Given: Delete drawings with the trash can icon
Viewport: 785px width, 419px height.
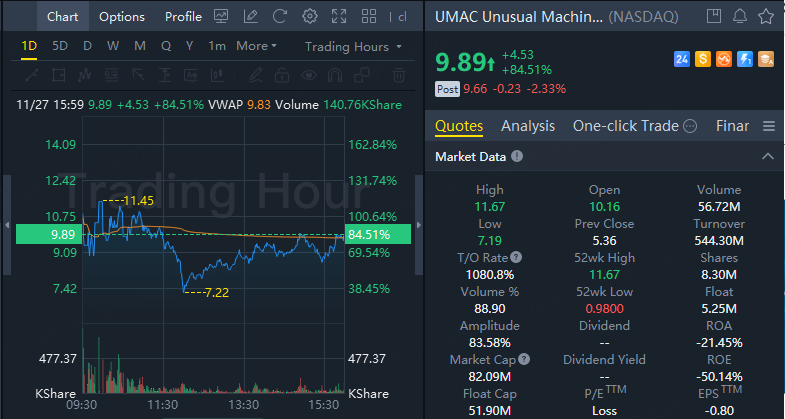Looking at the screenshot, I should coord(399,76).
